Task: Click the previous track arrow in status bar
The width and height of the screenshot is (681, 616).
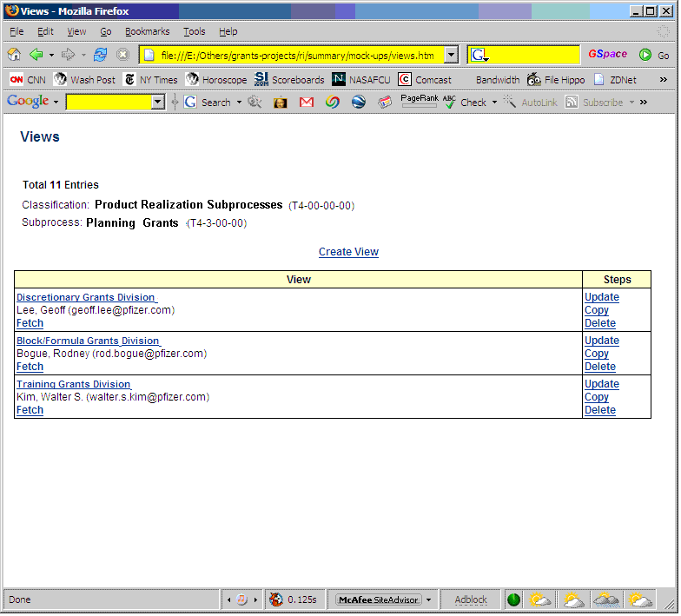Action: 229,601
